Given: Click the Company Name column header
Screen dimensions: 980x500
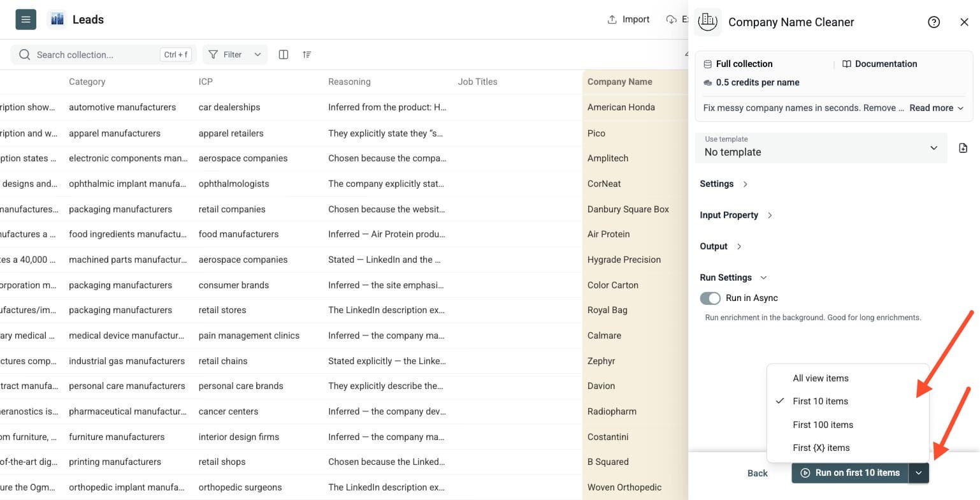Looking at the screenshot, I should pyautogui.click(x=620, y=82).
